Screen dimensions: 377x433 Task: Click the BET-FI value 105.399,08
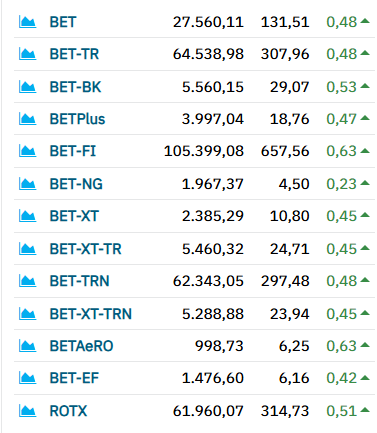pos(204,151)
